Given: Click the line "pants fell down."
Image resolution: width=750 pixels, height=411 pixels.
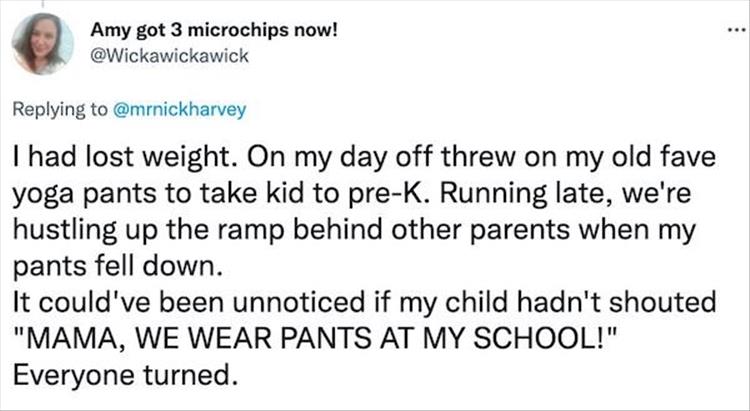Looking at the screenshot, I should pyautogui.click(x=98, y=266).
